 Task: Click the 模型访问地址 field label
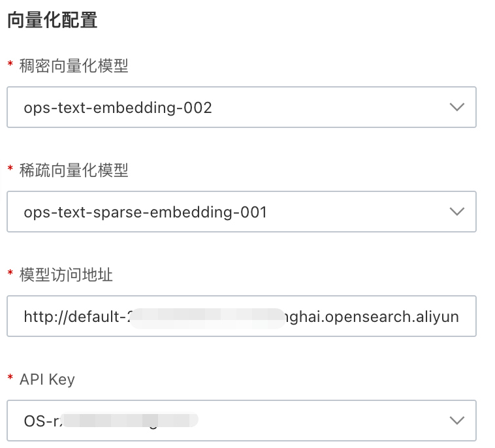[66, 275]
